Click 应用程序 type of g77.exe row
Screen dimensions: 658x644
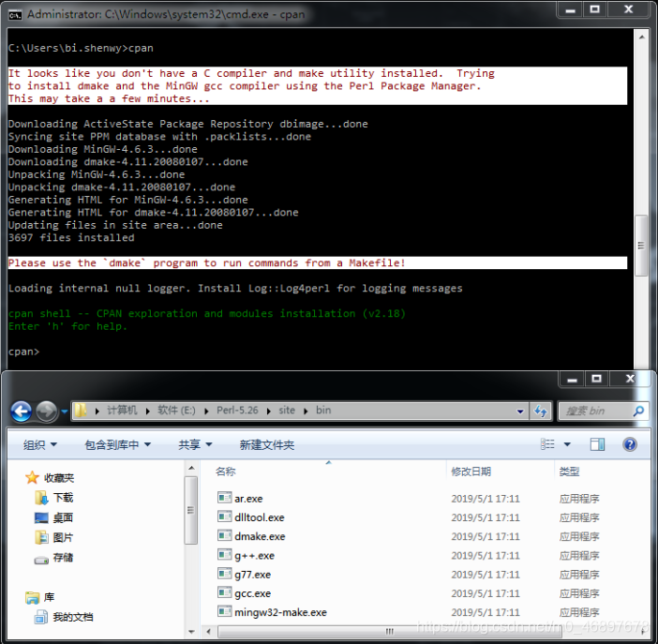point(579,575)
